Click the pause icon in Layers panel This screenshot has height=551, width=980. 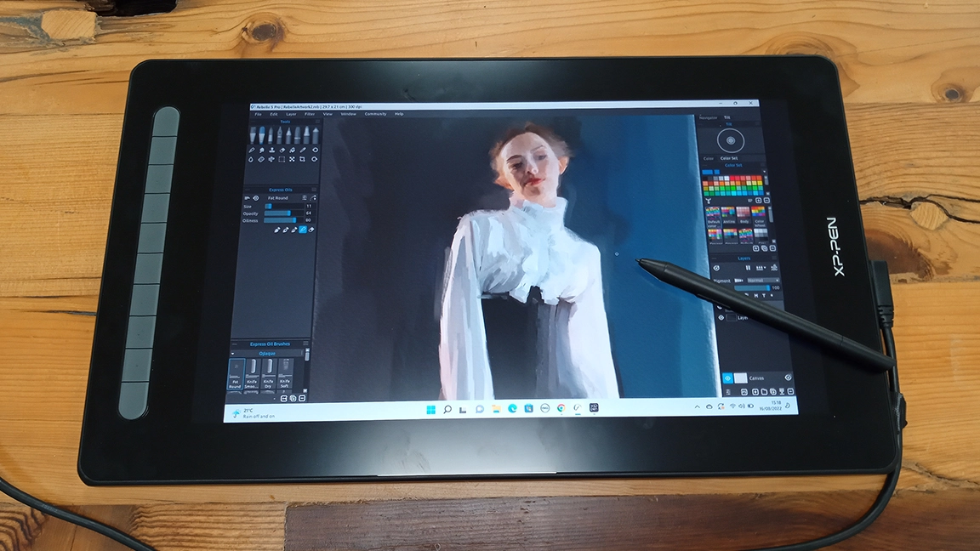[748, 268]
